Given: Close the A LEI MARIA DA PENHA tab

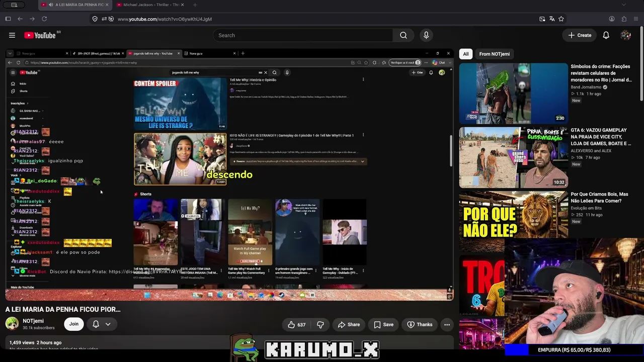Looking at the screenshot, I should [x=107, y=5].
